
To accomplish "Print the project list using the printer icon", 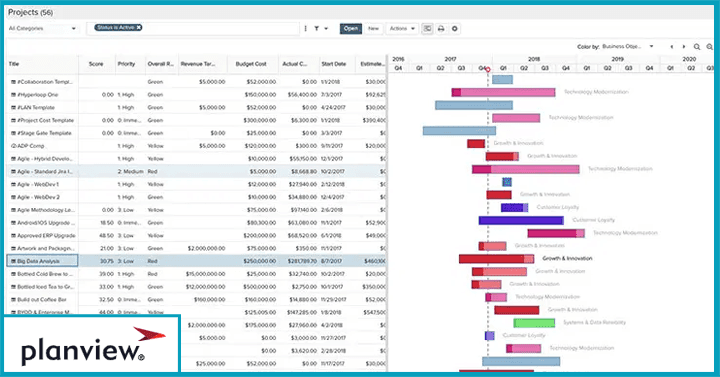I will click(x=441, y=28).
